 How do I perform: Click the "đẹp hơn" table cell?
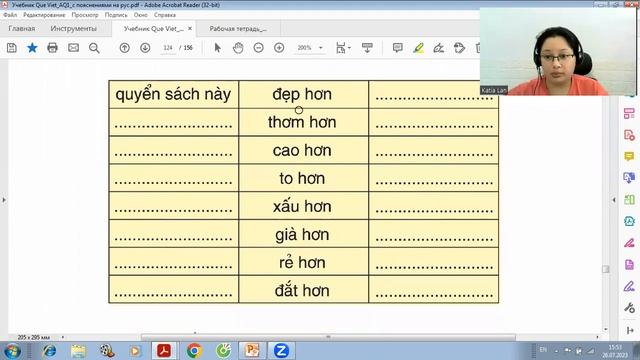click(303, 94)
